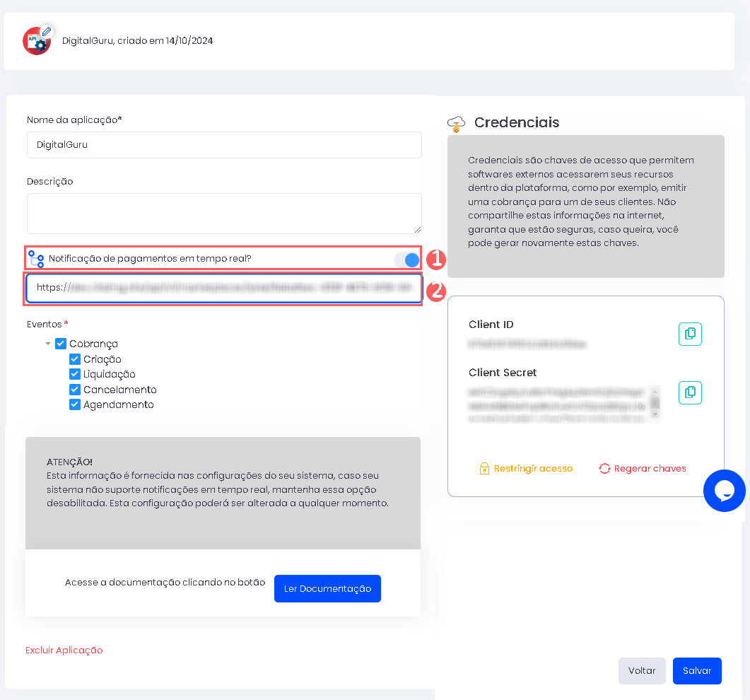
Task: Open the chat support bubble
Action: click(x=724, y=490)
